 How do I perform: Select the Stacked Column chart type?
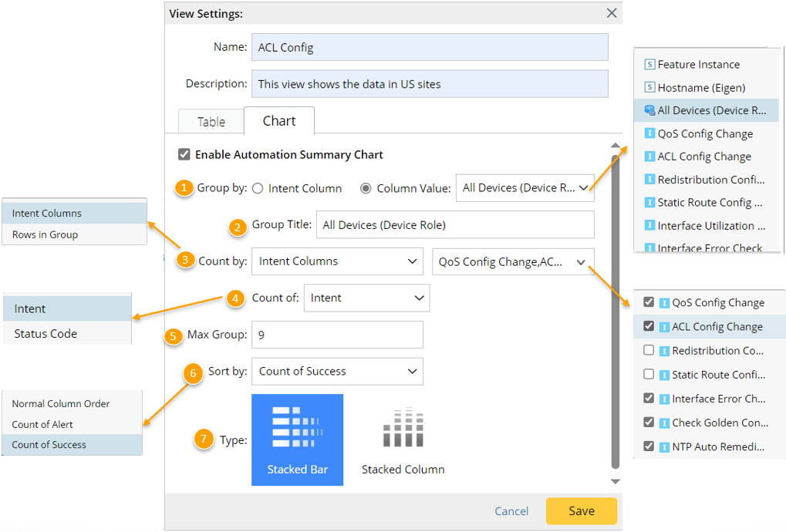tap(402, 439)
